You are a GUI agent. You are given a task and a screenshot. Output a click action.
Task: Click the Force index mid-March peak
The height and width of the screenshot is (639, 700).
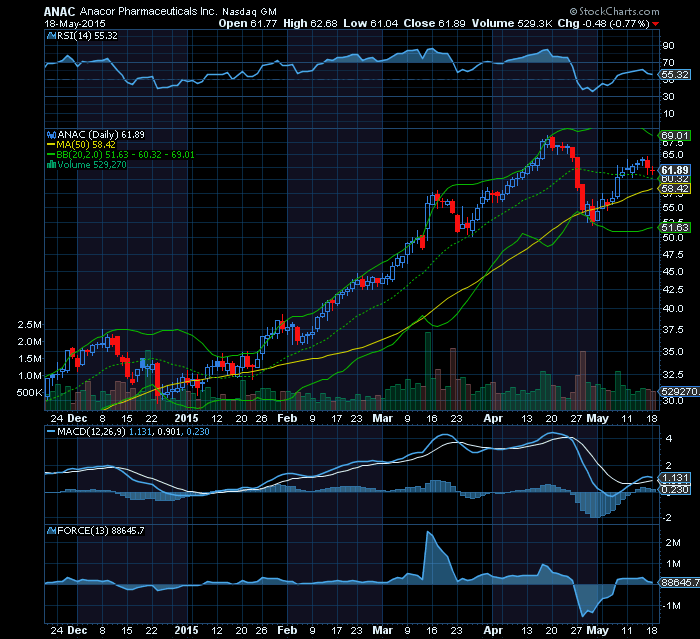428,532
